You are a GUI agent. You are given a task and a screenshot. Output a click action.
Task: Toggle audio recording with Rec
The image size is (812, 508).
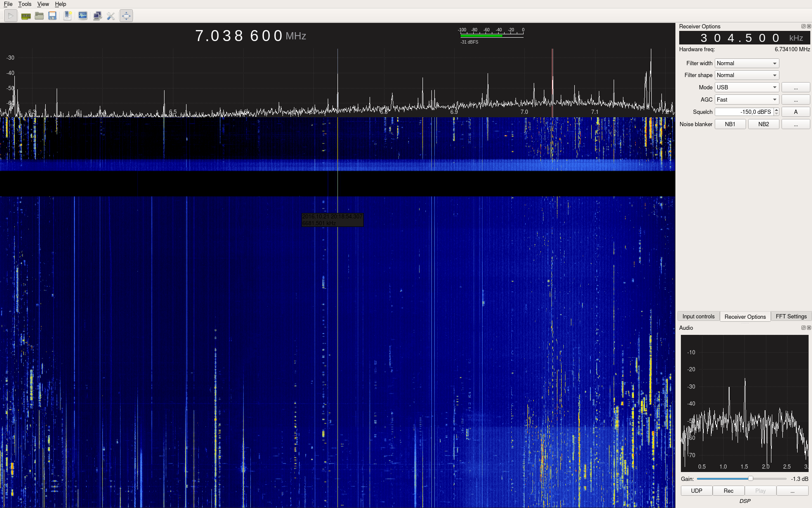pyautogui.click(x=728, y=491)
